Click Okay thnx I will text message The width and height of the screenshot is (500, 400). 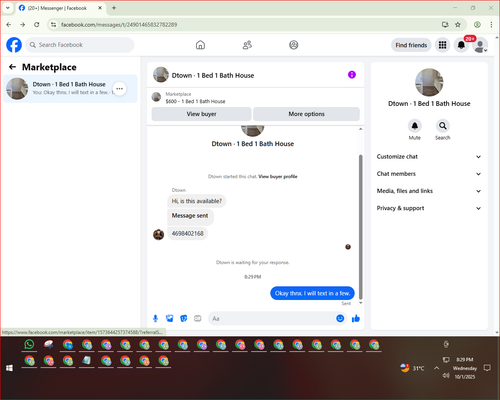[312, 293]
